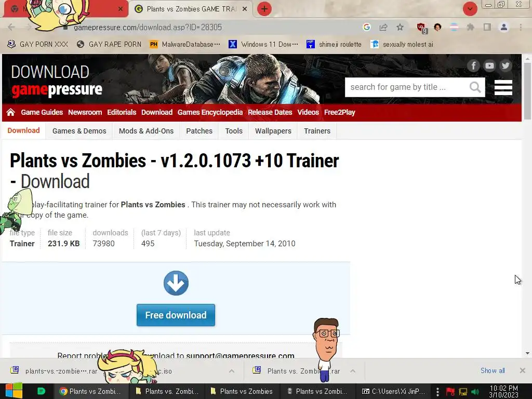Screen dimensions: 532x399
Task: Select the Patches tab
Action: coord(199,131)
